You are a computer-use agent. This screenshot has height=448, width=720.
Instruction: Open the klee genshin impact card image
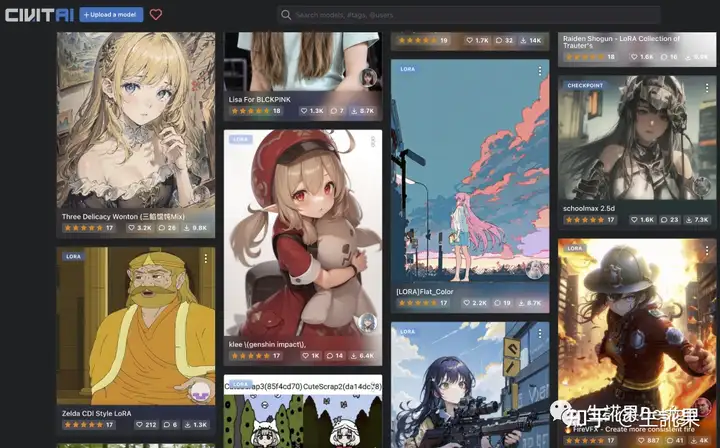(x=303, y=234)
